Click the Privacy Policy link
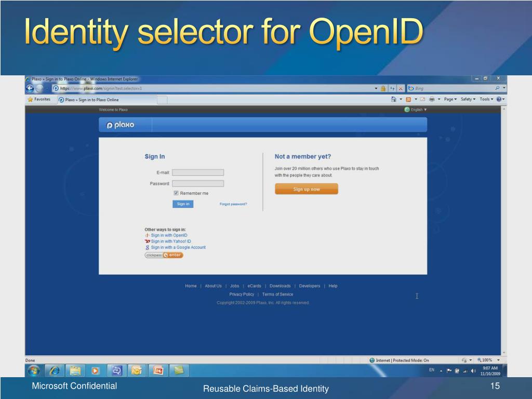This screenshot has width=532, height=399. (x=242, y=295)
